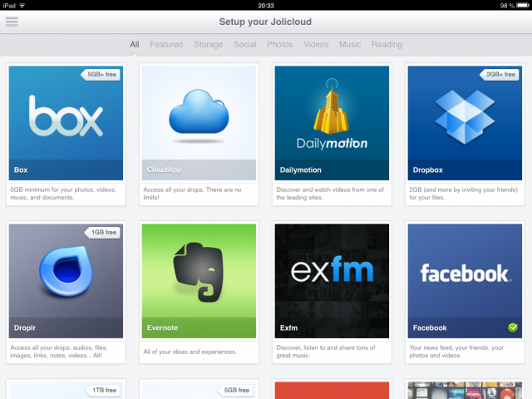
Task: Switch to the Featured tab
Action: (x=166, y=44)
